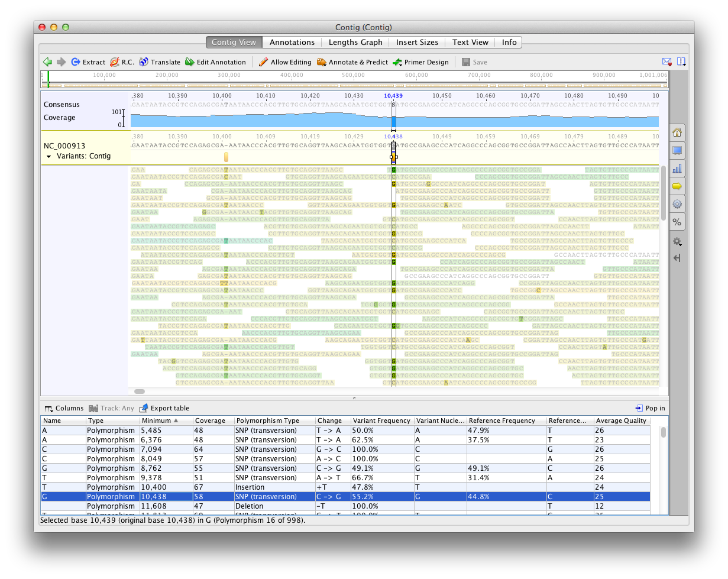The height and width of the screenshot is (579, 728).
Task: Open the Info tab
Action: 509,42
